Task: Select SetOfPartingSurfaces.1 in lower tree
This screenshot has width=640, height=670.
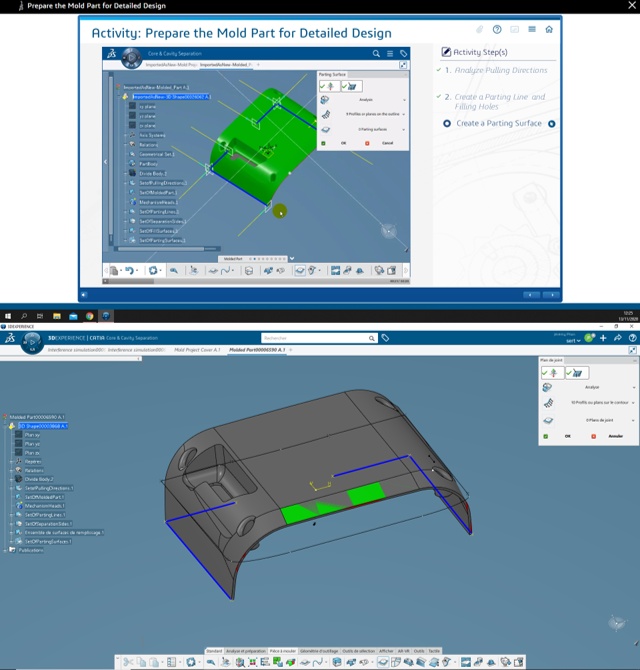Action: pyautogui.click(x=48, y=541)
